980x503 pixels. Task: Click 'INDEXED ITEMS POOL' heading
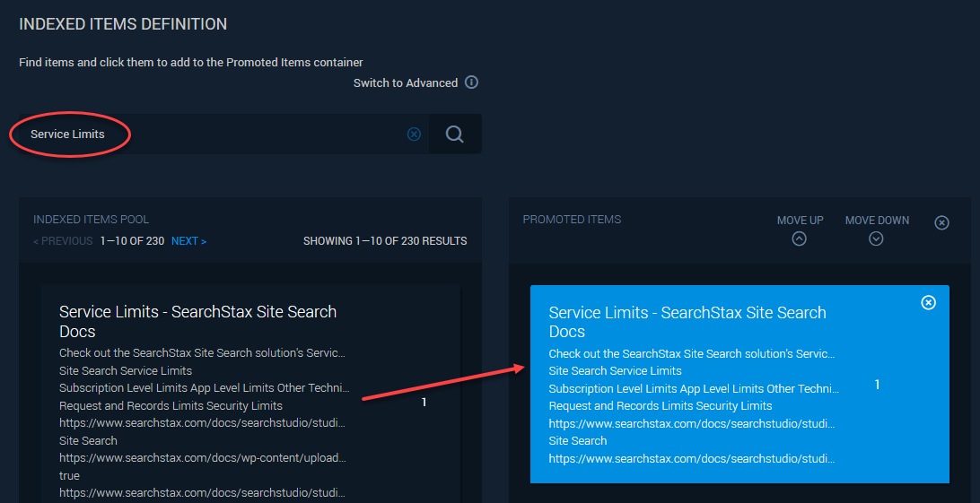(x=92, y=220)
